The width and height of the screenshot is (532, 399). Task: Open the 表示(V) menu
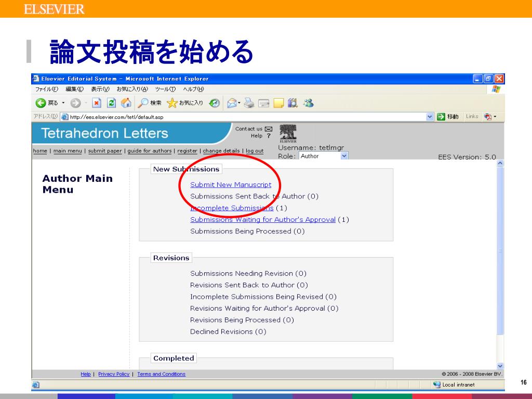click(x=100, y=89)
